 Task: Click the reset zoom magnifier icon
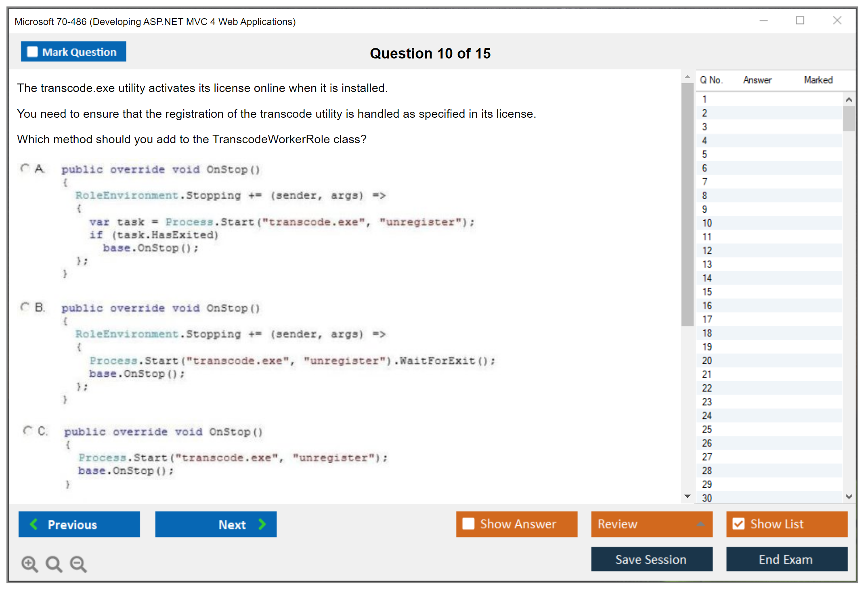point(54,564)
